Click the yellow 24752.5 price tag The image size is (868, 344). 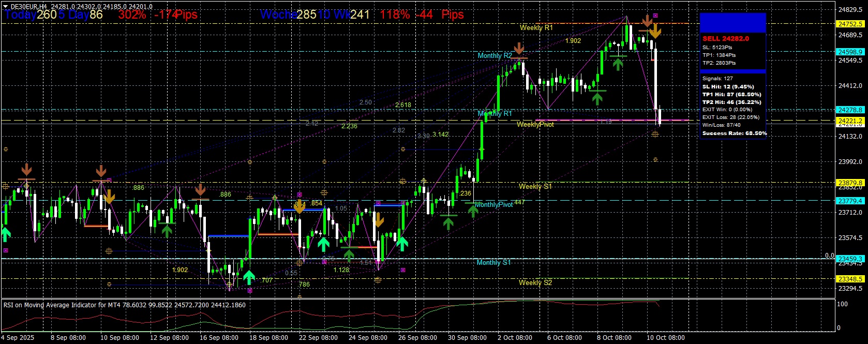click(850, 24)
